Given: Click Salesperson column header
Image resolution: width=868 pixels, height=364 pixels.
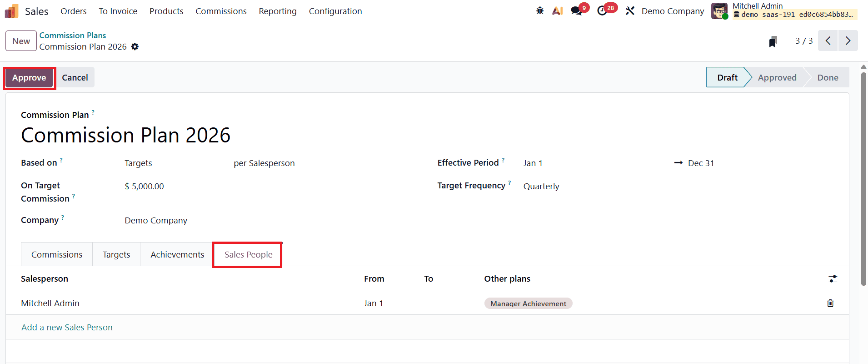Looking at the screenshot, I should (45, 279).
